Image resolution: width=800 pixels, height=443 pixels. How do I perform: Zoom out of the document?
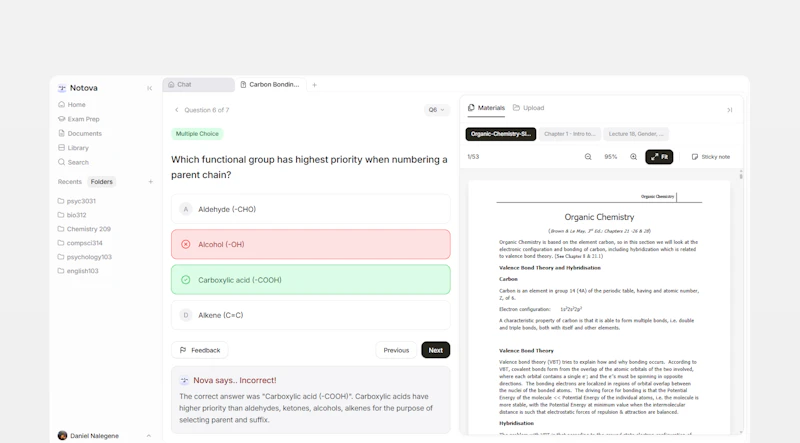tap(588, 157)
